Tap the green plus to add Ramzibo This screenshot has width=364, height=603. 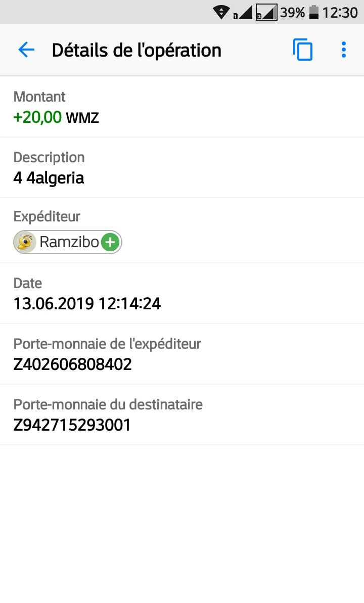pyautogui.click(x=110, y=243)
